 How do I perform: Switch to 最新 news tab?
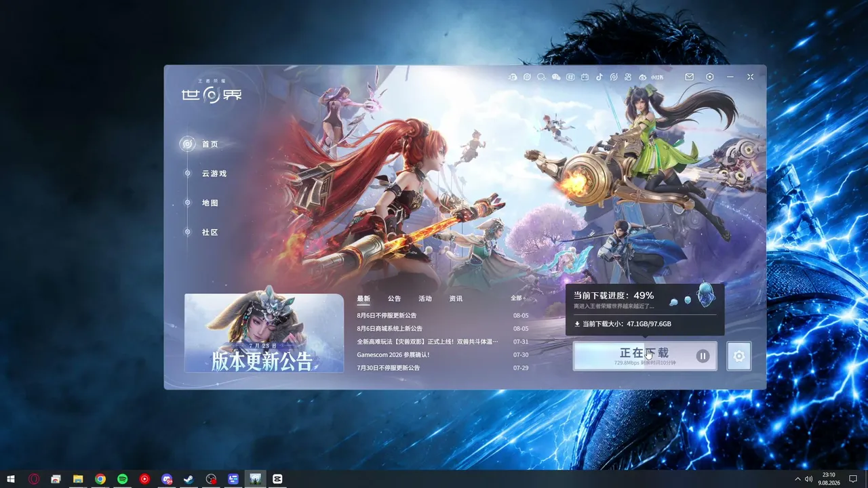pyautogui.click(x=363, y=299)
